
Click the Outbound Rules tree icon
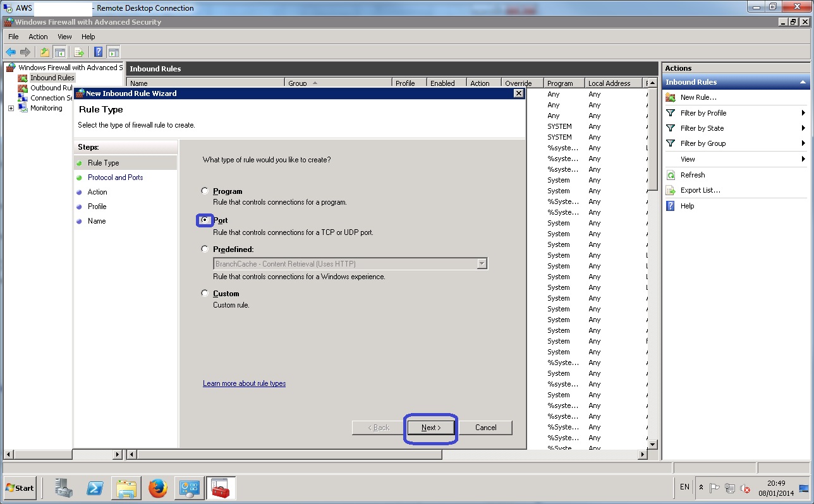click(x=23, y=88)
